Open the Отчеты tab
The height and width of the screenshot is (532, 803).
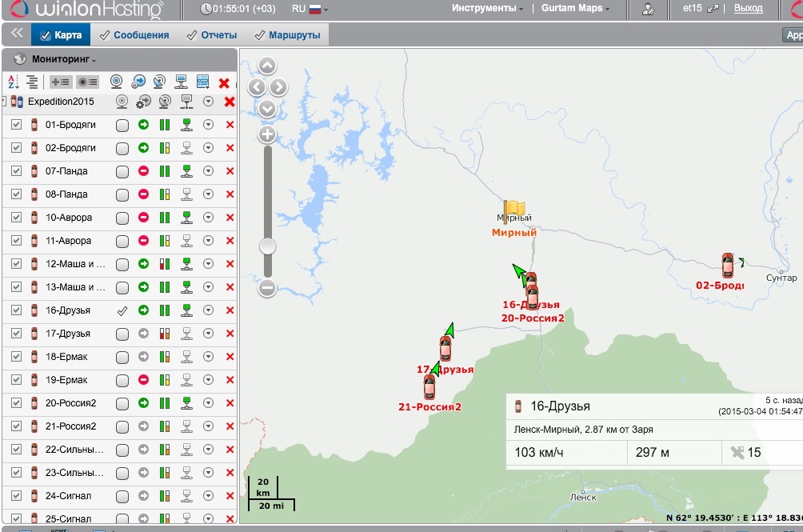[x=212, y=35]
